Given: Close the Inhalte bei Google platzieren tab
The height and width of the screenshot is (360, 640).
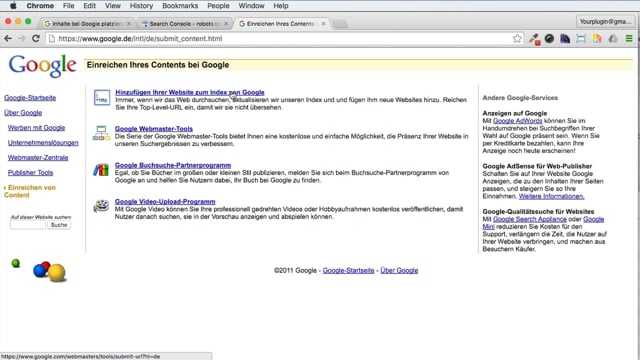Looking at the screenshot, I should (x=129, y=24).
